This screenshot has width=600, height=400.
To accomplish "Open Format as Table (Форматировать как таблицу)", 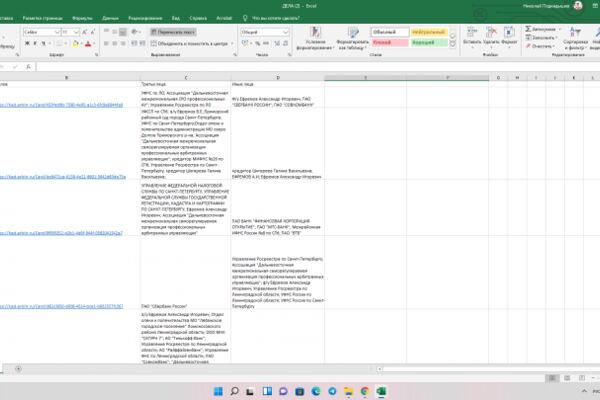I will (352, 39).
